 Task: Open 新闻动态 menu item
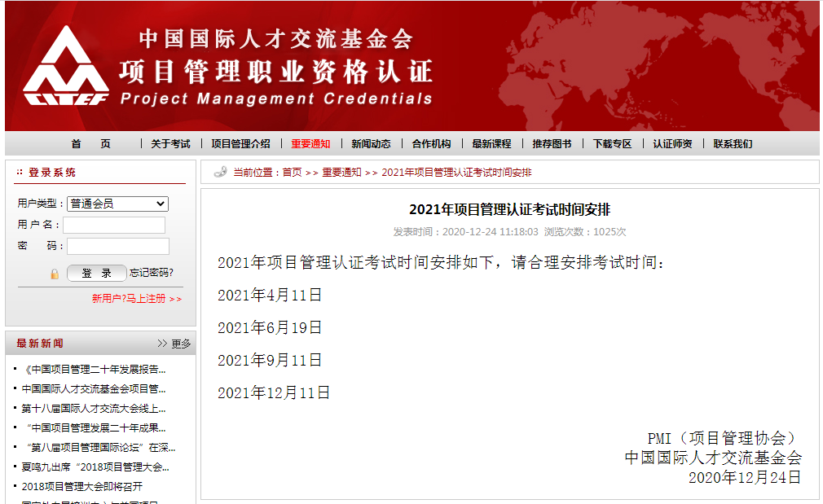(x=371, y=143)
